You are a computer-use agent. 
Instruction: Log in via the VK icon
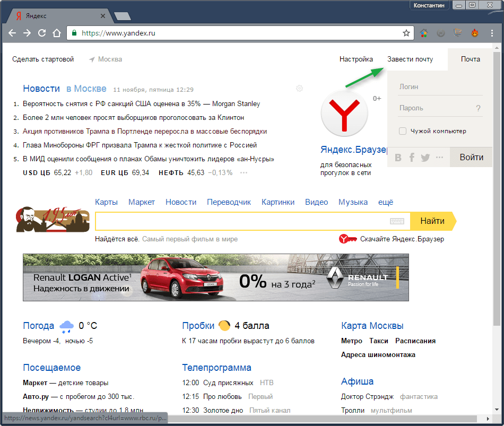(x=398, y=158)
